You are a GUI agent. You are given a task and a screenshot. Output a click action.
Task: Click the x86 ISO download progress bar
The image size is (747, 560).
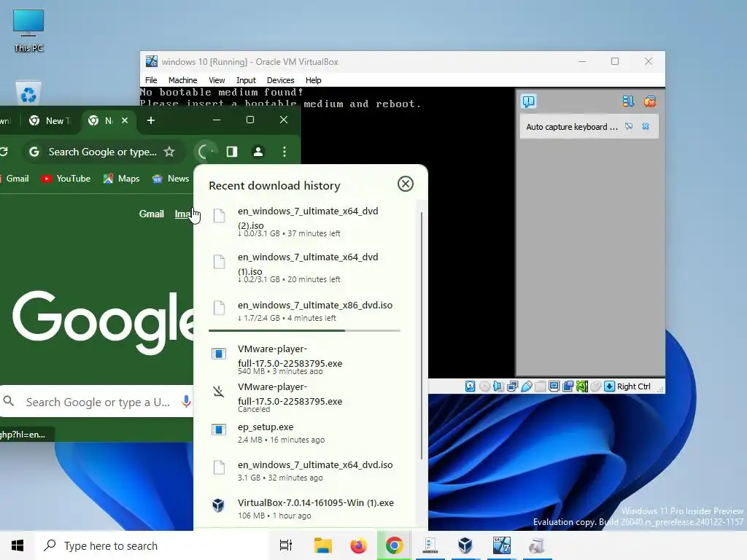[304, 330]
